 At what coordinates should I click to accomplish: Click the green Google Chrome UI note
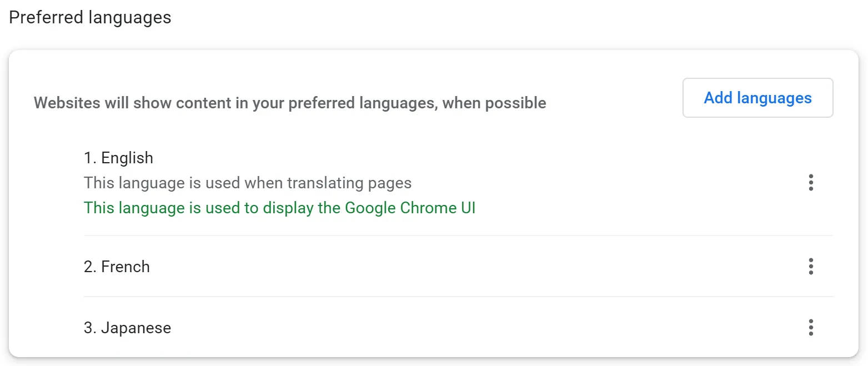point(279,208)
